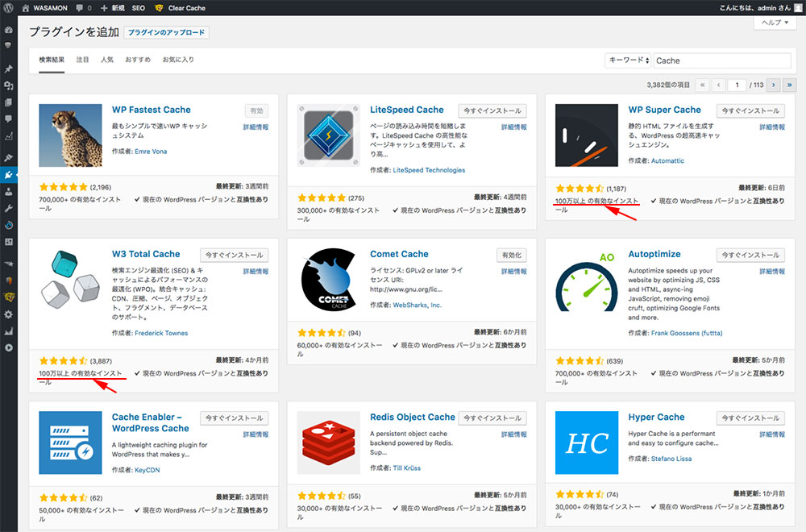Open author Automattic link
The image size is (806, 532).
(667, 161)
